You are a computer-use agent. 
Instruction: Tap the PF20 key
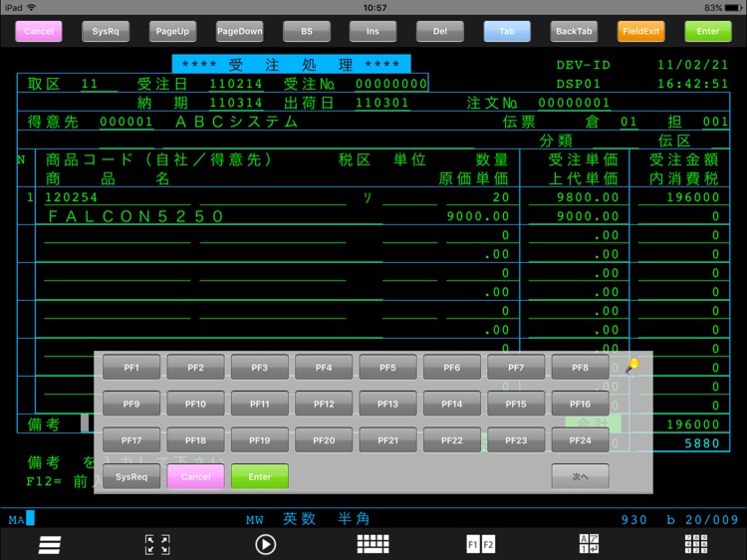tap(324, 440)
